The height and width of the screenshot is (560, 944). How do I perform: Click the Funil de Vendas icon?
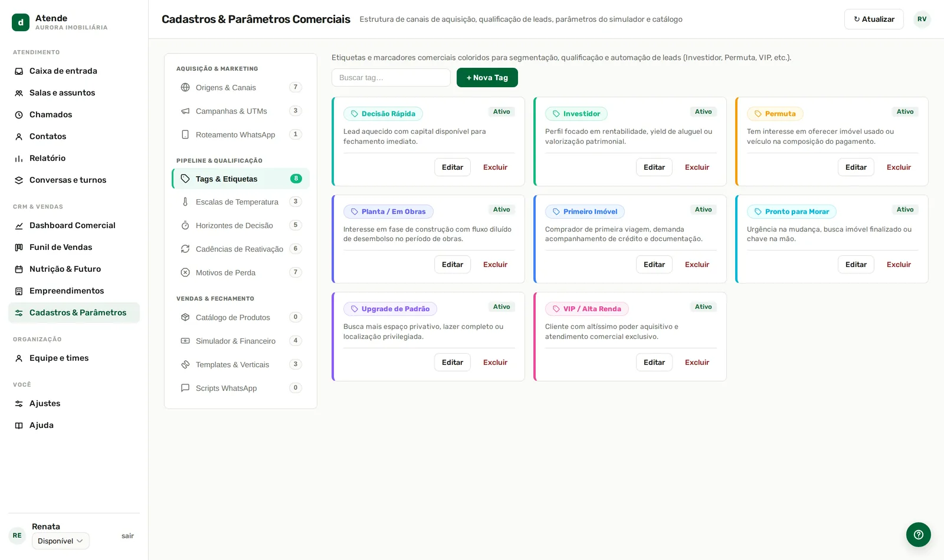19,248
